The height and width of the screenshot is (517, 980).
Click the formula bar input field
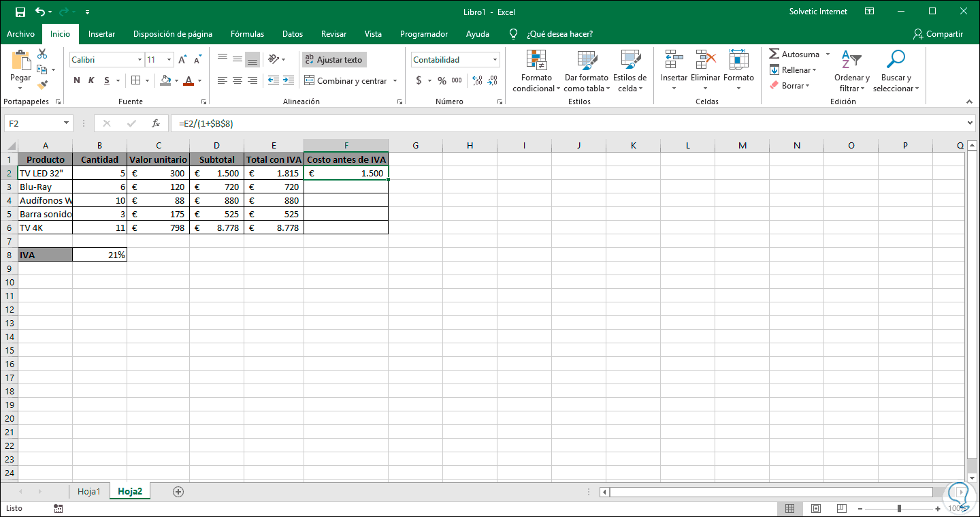click(x=568, y=123)
